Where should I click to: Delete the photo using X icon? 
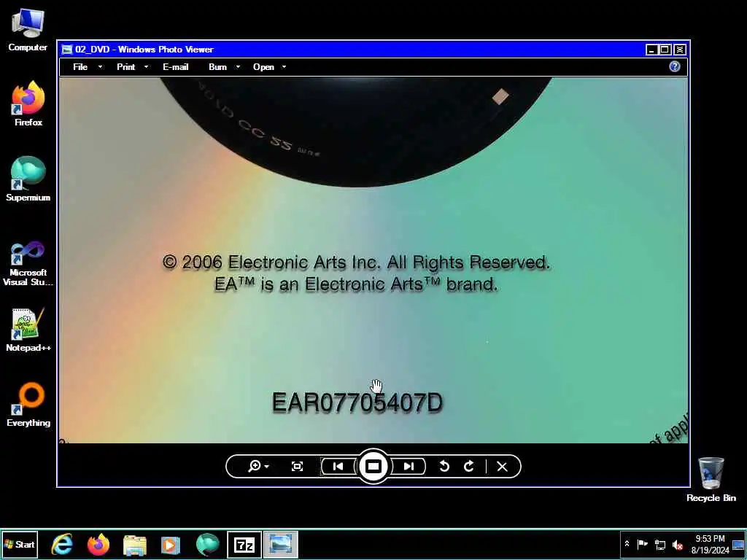coord(502,467)
